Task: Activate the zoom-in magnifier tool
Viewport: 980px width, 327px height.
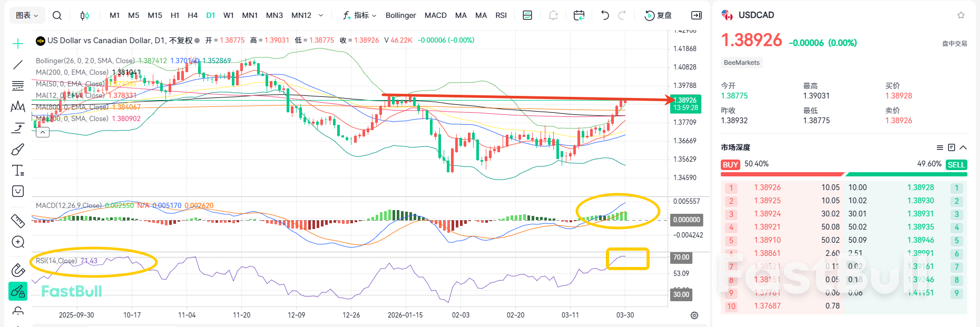Action: click(18, 242)
